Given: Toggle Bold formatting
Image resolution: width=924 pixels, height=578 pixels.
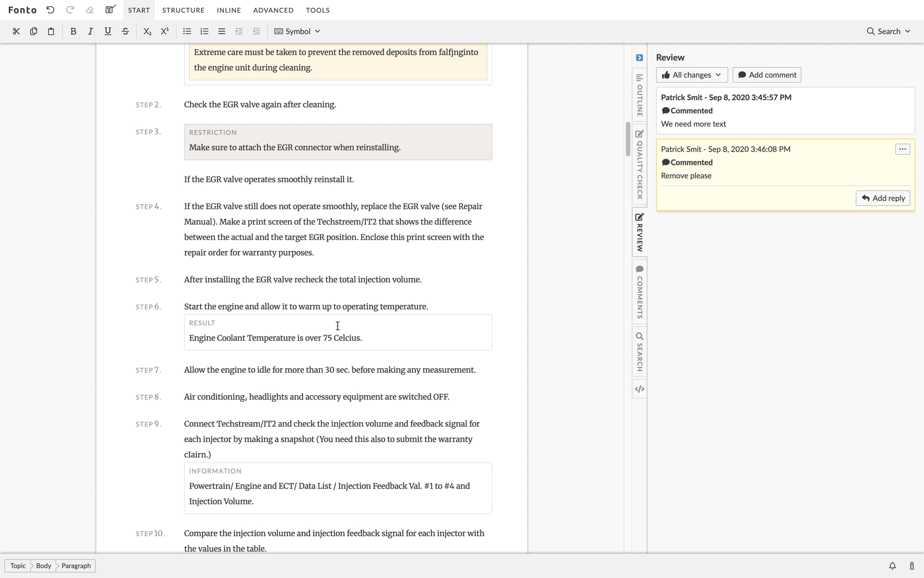Looking at the screenshot, I should pyautogui.click(x=73, y=31).
